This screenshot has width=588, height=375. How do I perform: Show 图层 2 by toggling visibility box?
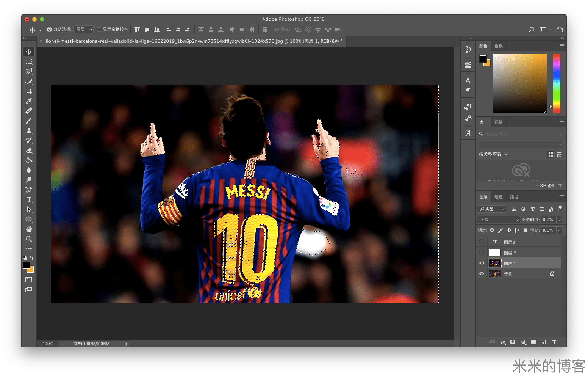482,253
